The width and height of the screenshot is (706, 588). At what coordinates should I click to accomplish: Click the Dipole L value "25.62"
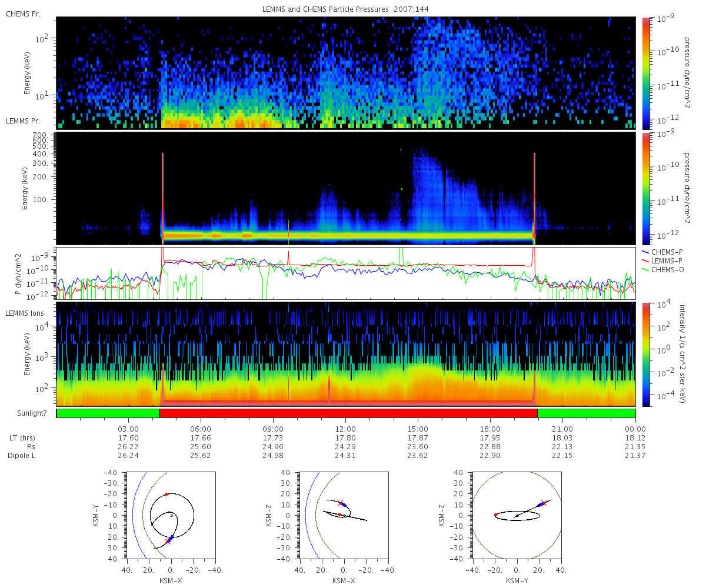coord(201,456)
